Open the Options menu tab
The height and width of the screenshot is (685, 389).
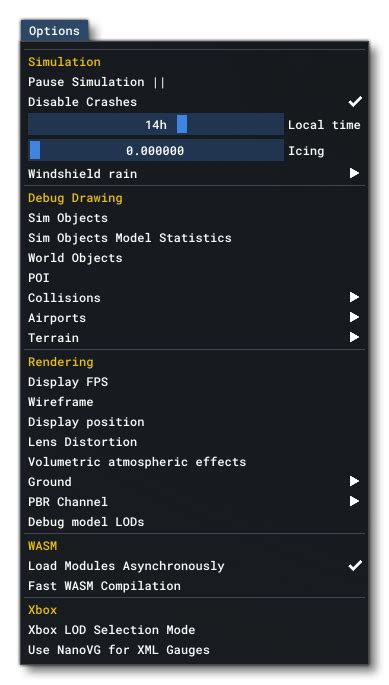click(x=54, y=31)
